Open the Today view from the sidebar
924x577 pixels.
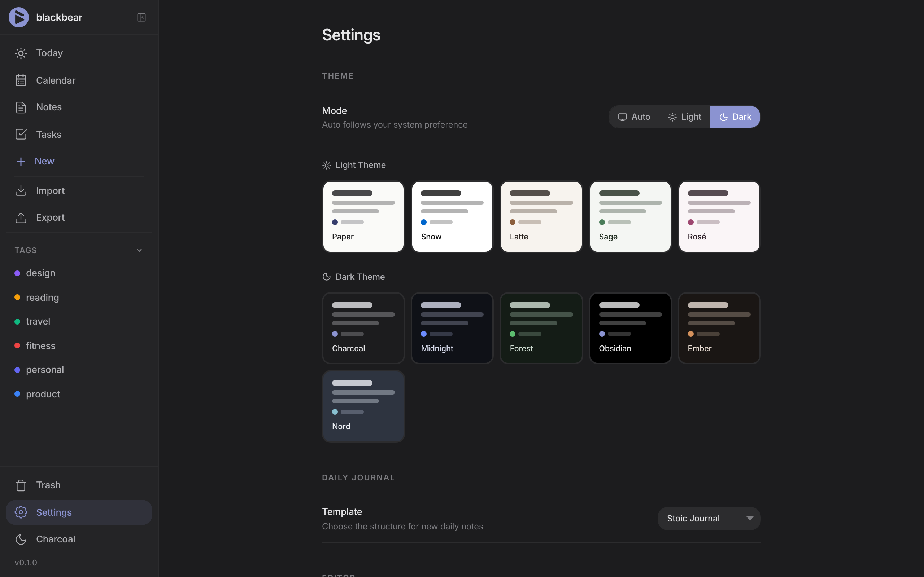pos(49,53)
